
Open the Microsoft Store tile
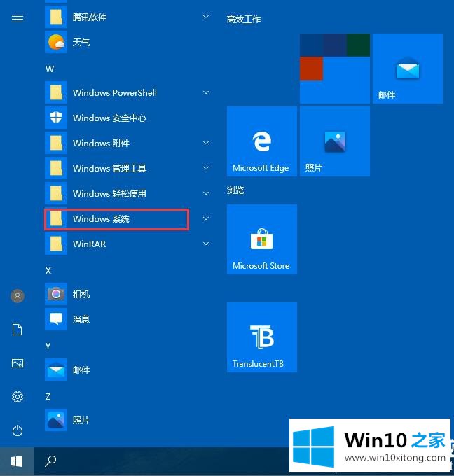point(262,239)
